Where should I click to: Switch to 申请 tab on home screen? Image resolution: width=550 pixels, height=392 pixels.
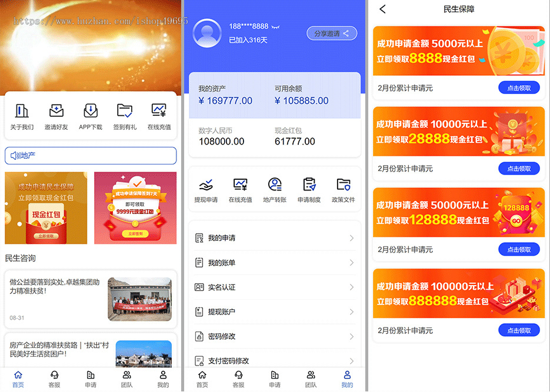coord(91,380)
